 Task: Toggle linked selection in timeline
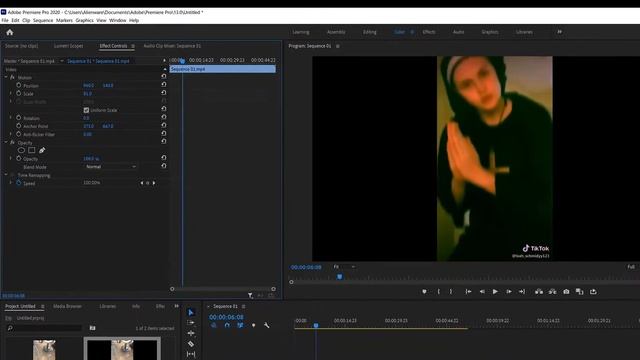pos(240,325)
